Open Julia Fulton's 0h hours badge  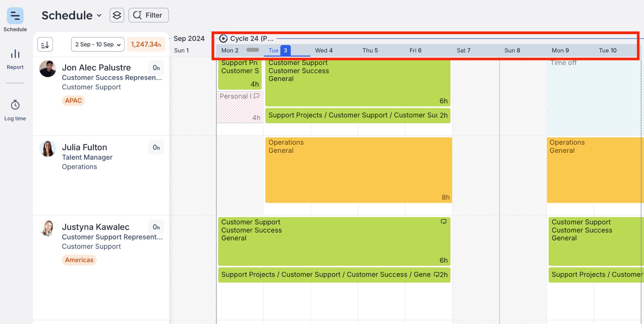click(156, 147)
